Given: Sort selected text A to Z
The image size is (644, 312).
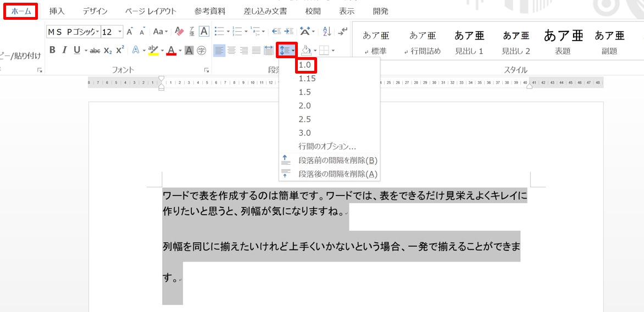Looking at the screenshot, I should coord(327,31).
